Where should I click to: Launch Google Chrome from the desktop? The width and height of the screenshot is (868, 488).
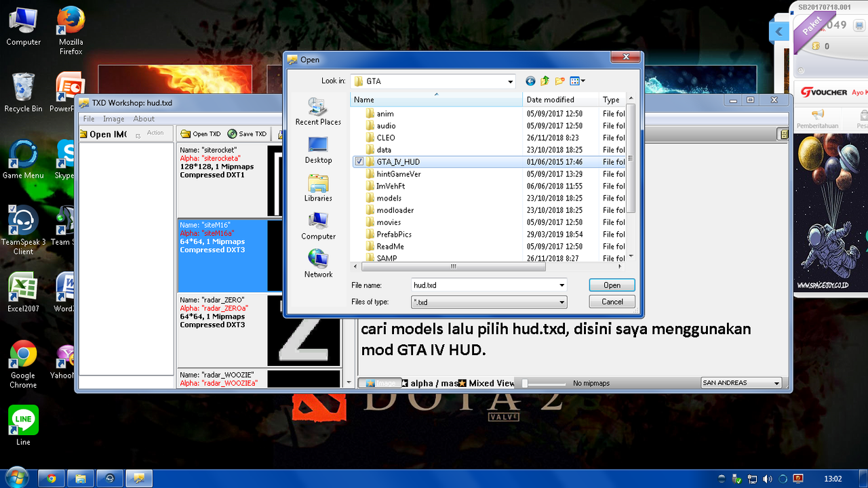23,365
